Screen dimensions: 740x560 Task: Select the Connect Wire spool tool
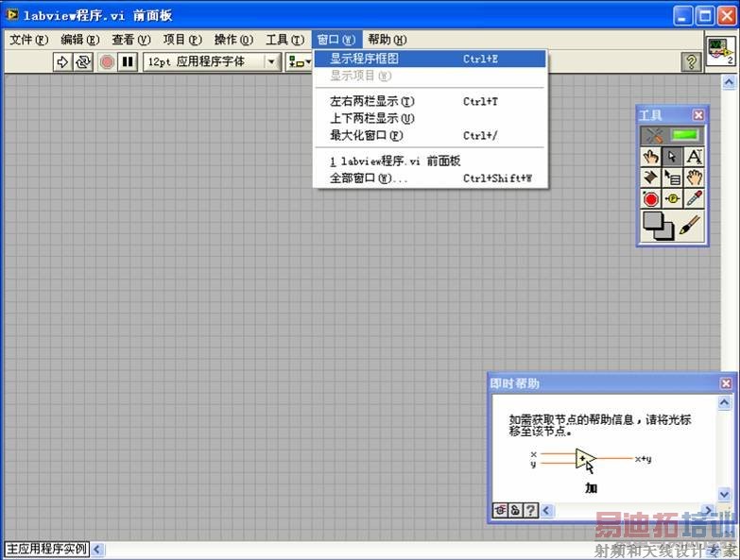tap(651, 178)
